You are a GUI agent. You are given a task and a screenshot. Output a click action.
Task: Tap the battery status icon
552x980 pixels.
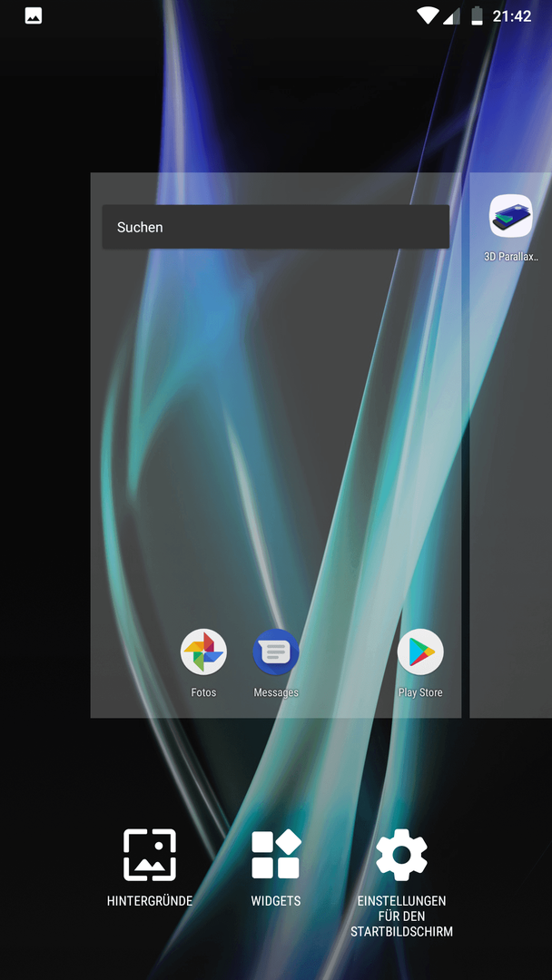477,16
